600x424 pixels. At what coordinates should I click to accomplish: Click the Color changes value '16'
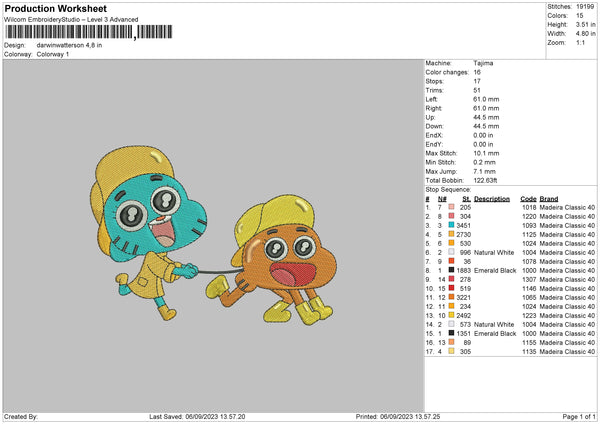(x=477, y=72)
